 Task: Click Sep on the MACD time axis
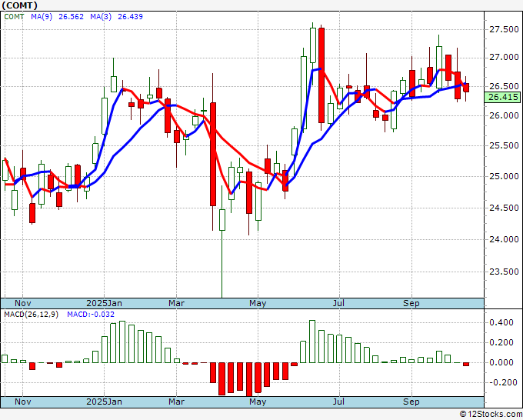point(411,402)
